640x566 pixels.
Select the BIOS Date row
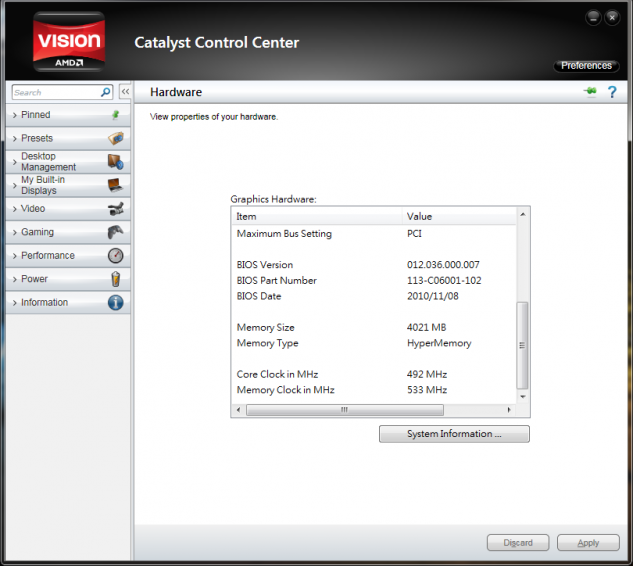tap(374, 296)
